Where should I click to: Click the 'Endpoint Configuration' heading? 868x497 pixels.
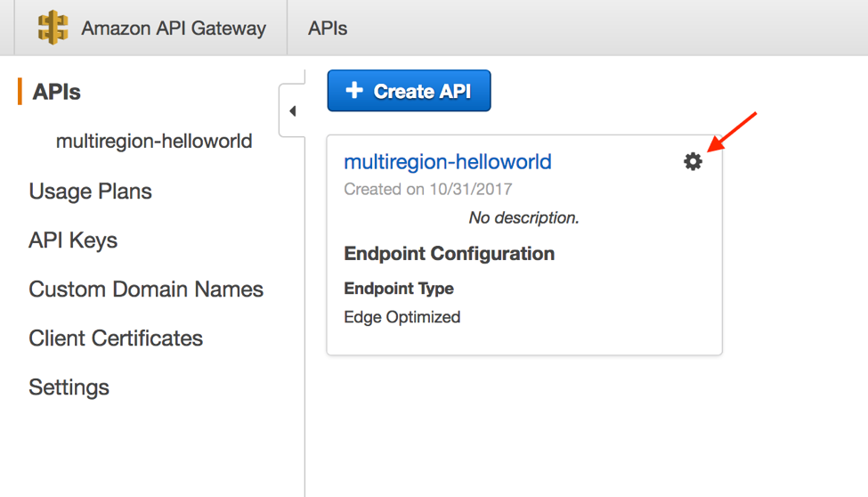pos(449,254)
